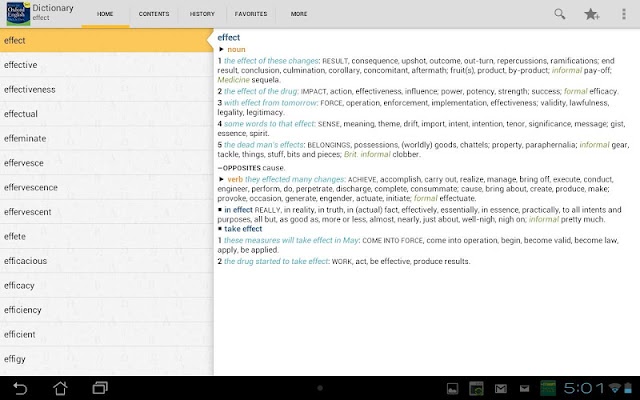Image resolution: width=640 pixels, height=400 pixels.
Task: Open the 'effervescence' entry
Action: [x=106, y=187]
